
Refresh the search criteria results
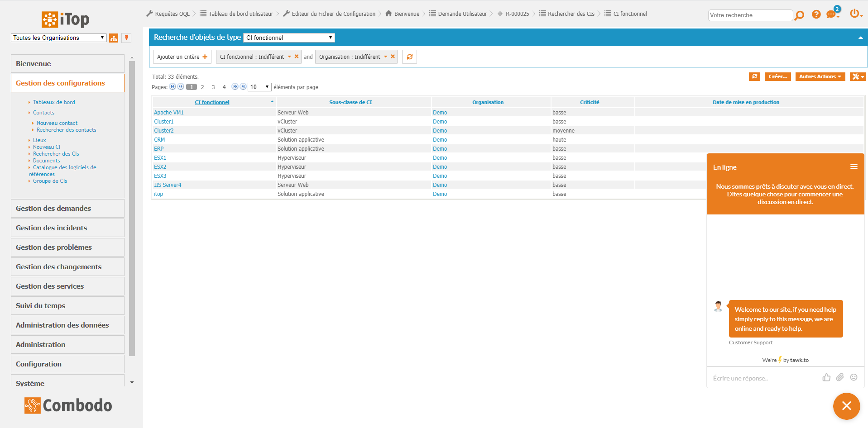click(x=409, y=57)
